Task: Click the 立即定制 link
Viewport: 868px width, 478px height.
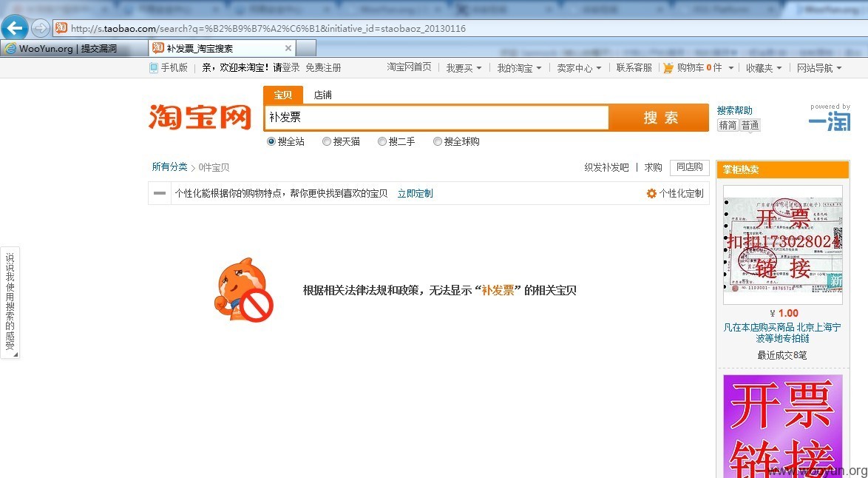Action: click(416, 193)
